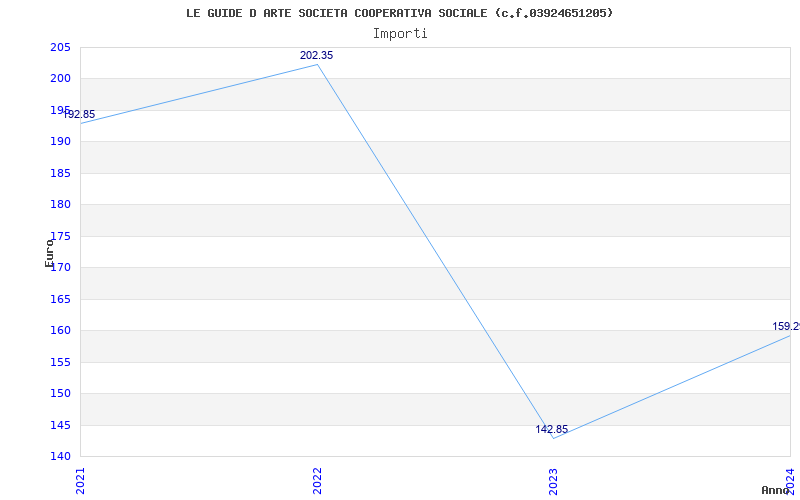Click the 202.35 data label
The height and width of the screenshot is (500, 800).
(x=316, y=55)
